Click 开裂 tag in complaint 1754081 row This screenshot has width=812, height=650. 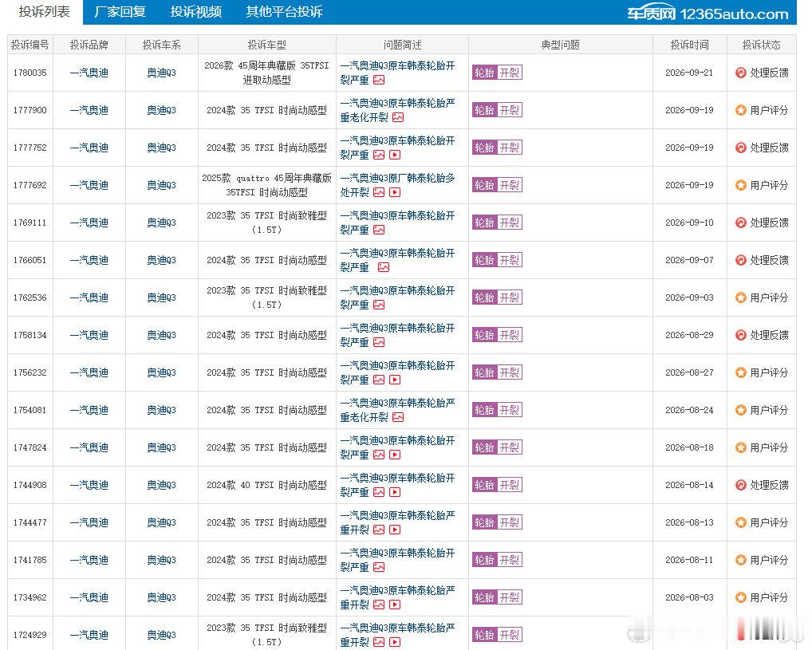[510, 410]
